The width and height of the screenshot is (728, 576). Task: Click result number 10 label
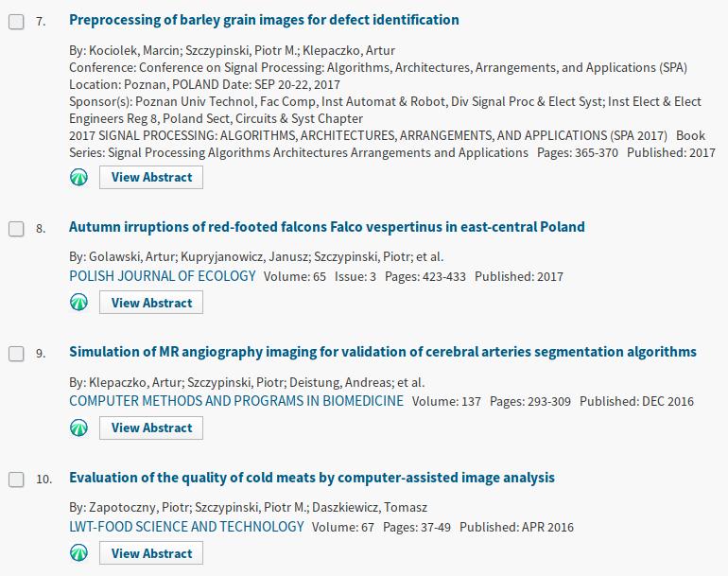click(44, 480)
